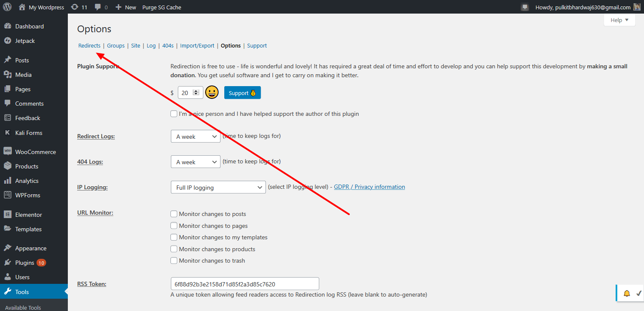The image size is (644, 311).
Task: Select WPForms in the admin menu
Action: [27, 195]
